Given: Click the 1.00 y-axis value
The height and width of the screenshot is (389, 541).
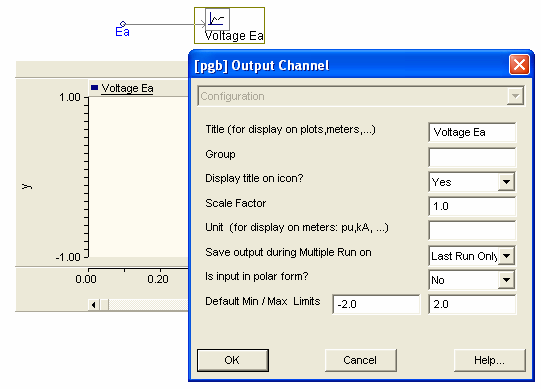Looking at the screenshot, I should click(x=70, y=97).
